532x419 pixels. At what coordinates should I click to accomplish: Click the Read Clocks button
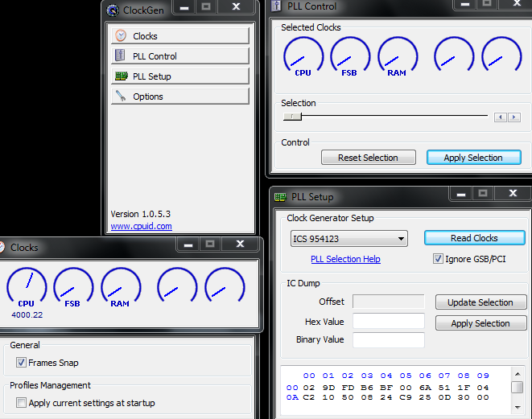(474, 238)
